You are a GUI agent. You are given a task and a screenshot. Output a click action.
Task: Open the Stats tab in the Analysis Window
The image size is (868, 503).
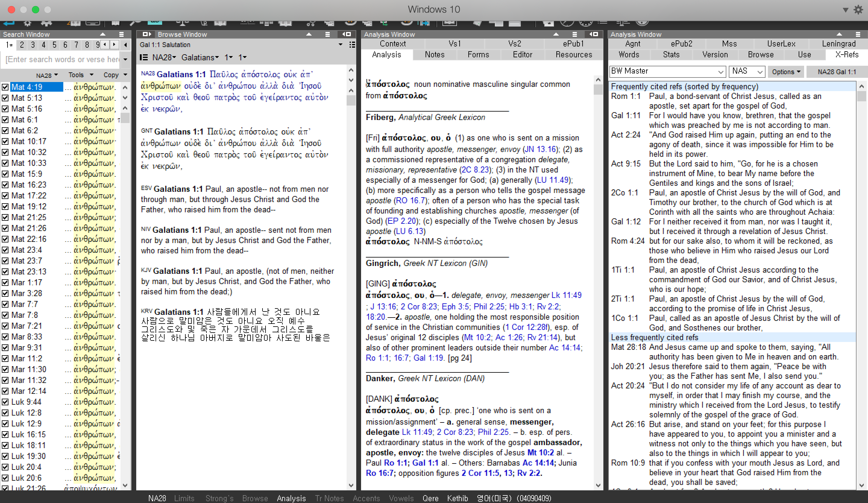(x=671, y=55)
